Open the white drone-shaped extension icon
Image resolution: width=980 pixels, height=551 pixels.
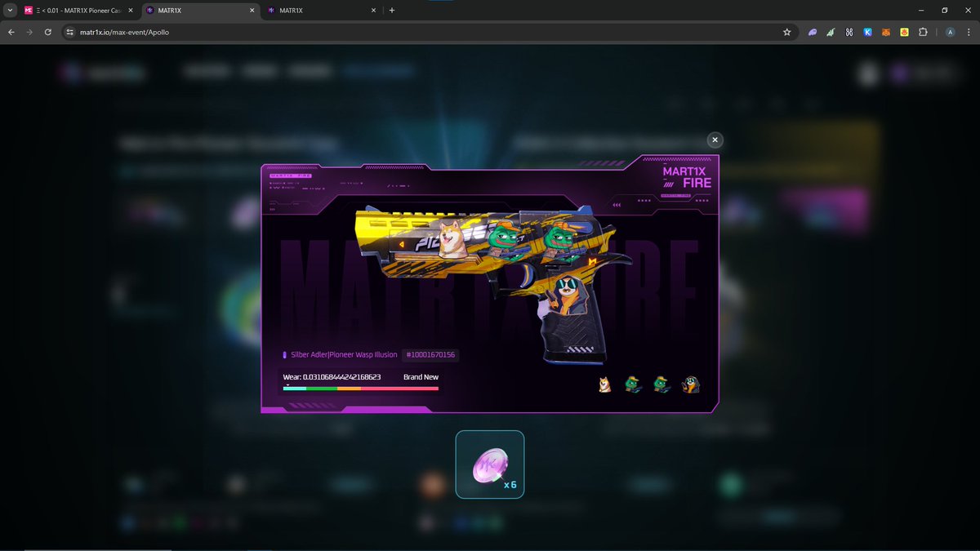(849, 32)
